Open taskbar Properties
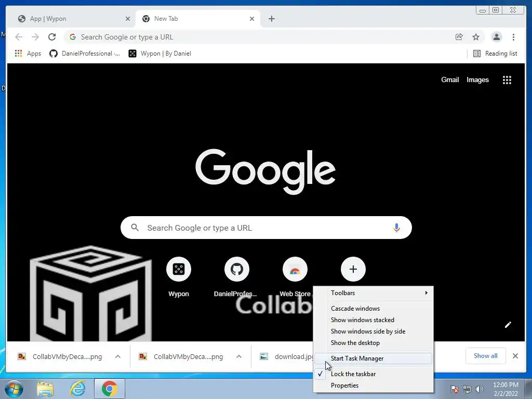 (x=373, y=385)
